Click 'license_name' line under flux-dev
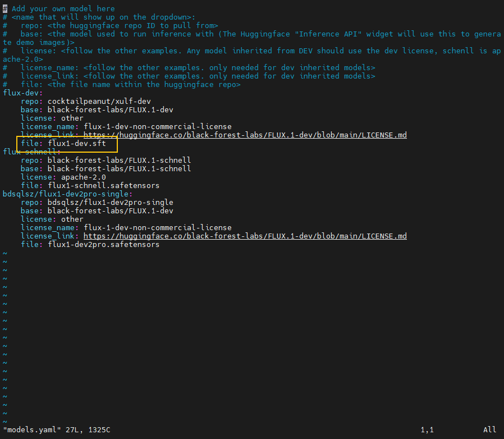 pyautogui.click(x=126, y=126)
